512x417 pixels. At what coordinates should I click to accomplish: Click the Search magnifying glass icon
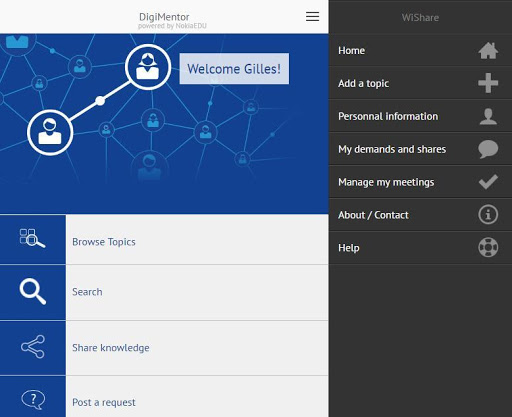click(x=33, y=291)
